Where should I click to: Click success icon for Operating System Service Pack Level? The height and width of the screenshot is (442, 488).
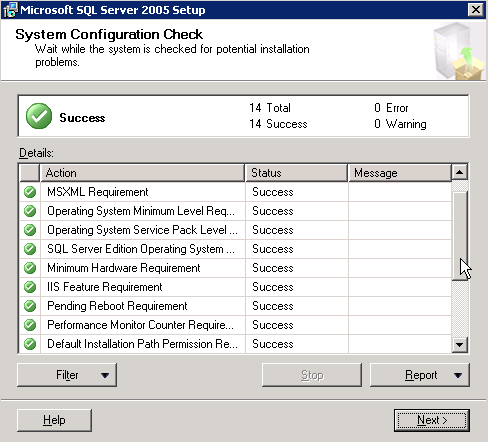click(30, 230)
